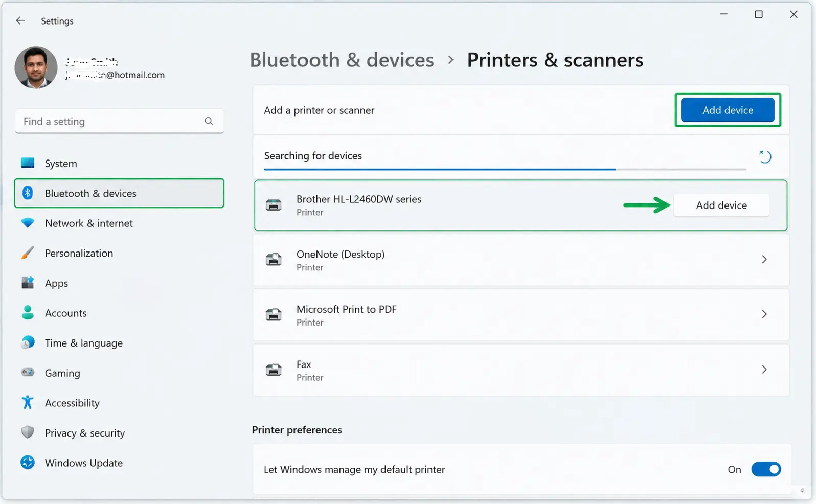Screen dimensions: 816x504
Task: Open Accessibility label in sidebar
Action: (x=72, y=403)
